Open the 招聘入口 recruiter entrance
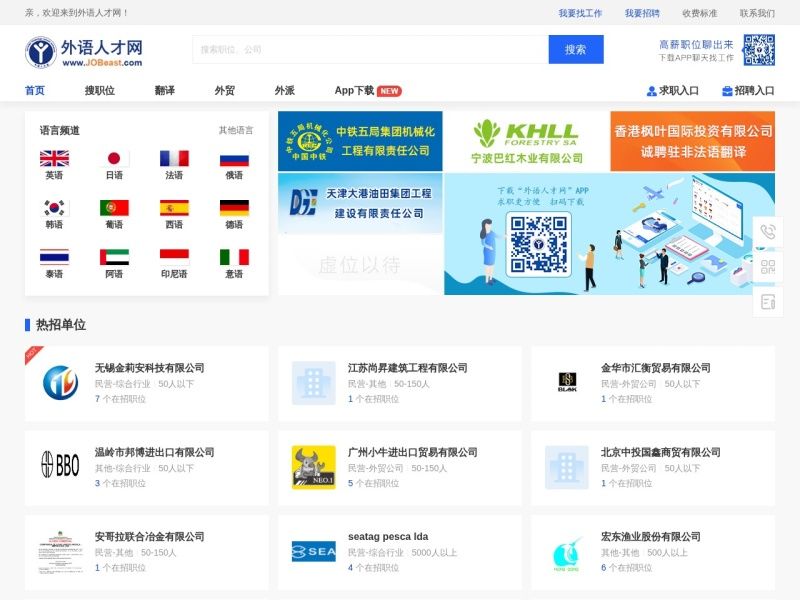The width and height of the screenshot is (800, 600). 748,91
